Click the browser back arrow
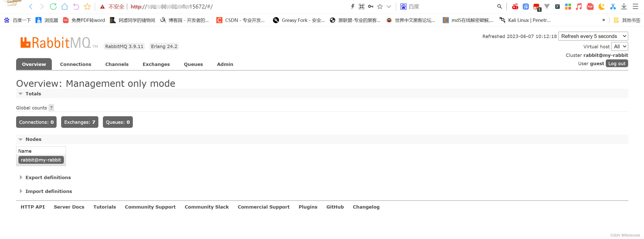 click(31, 7)
